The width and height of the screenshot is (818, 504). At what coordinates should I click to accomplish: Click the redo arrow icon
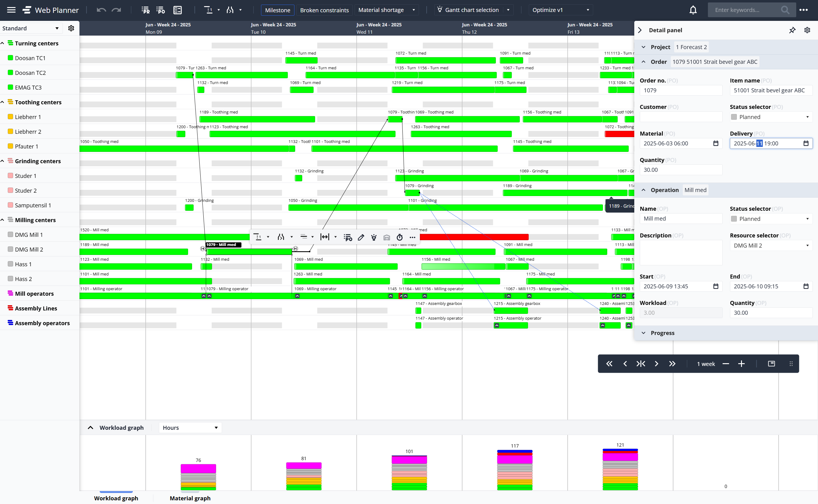point(116,10)
